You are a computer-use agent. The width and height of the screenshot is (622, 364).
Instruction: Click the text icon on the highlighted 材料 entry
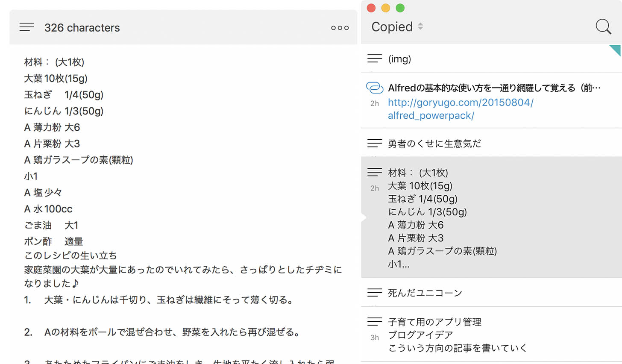pos(374,172)
